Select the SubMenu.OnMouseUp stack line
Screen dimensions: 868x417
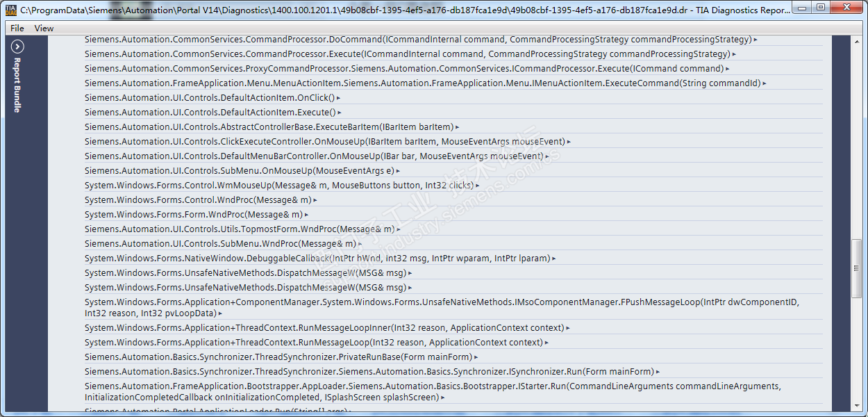click(239, 171)
